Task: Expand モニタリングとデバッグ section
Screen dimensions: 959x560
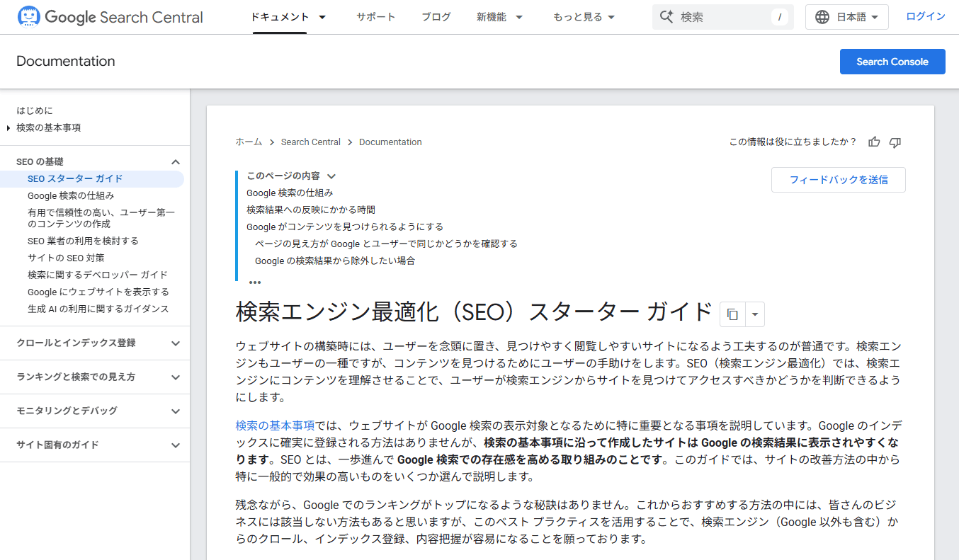Action: coord(176,411)
